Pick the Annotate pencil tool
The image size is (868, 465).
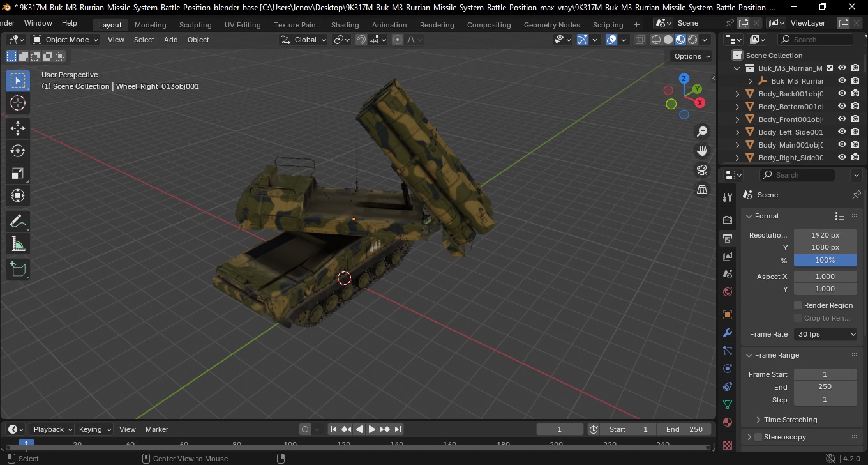tap(18, 222)
